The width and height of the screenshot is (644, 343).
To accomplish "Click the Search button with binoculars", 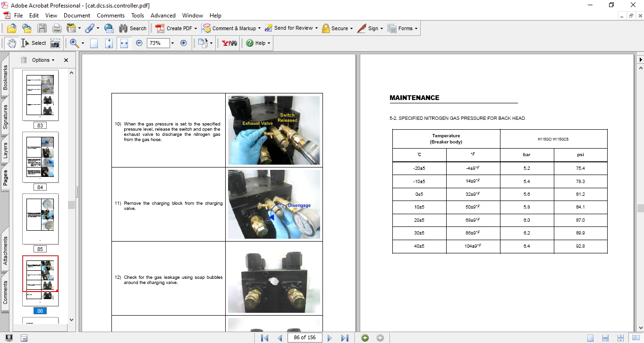I will tap(133, 28).
